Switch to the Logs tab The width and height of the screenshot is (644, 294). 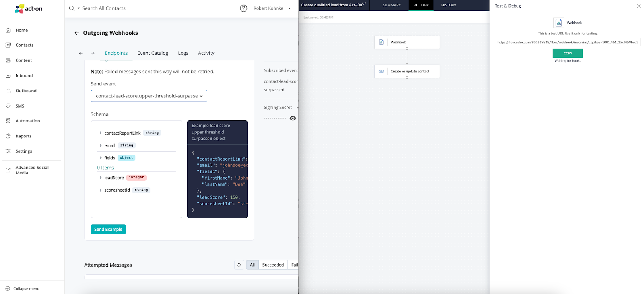coord(183,53)
